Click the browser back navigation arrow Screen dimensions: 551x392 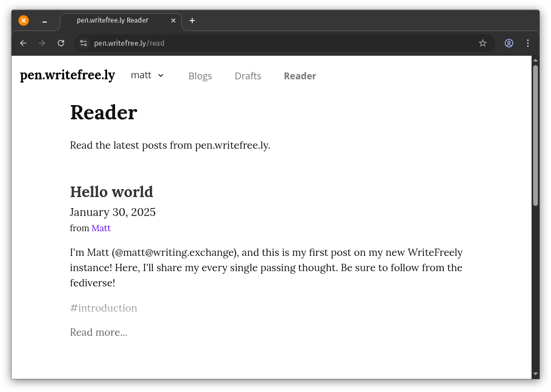click(23, 43)
